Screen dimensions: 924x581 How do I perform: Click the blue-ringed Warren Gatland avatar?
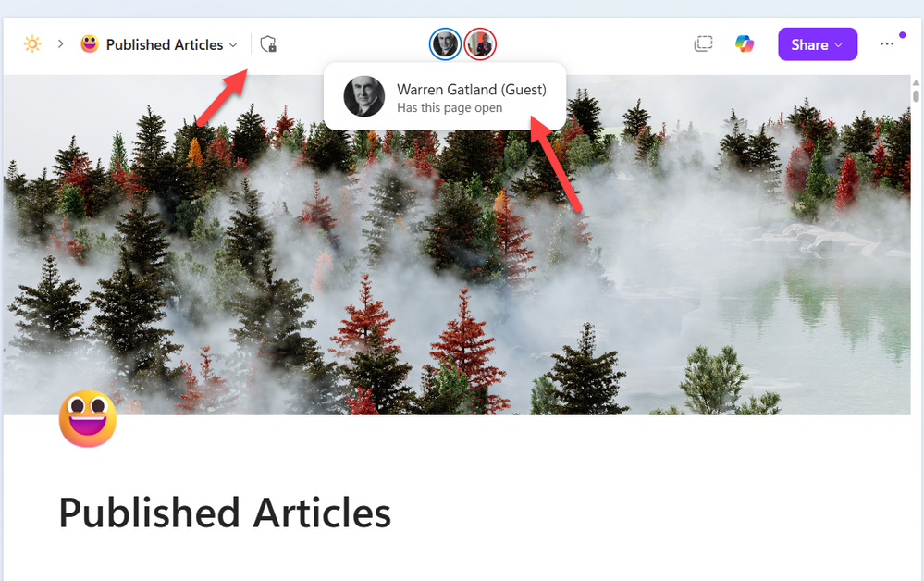445,44
